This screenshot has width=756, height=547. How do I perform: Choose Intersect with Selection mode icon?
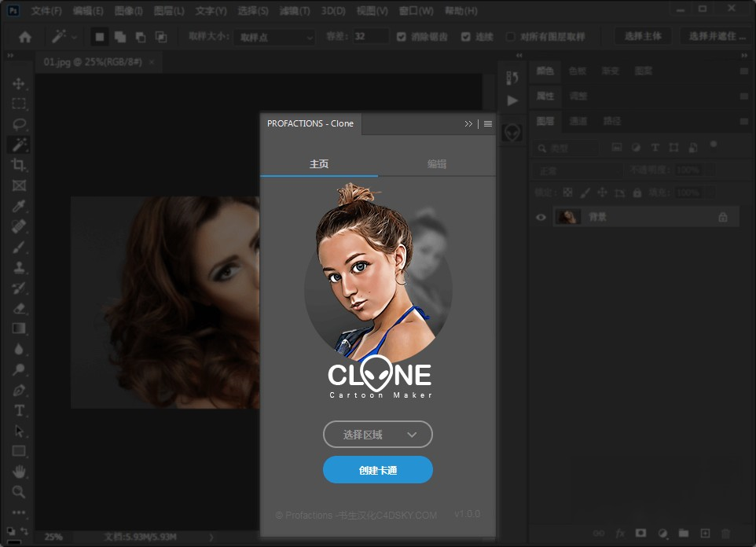(x=161, y=37)
